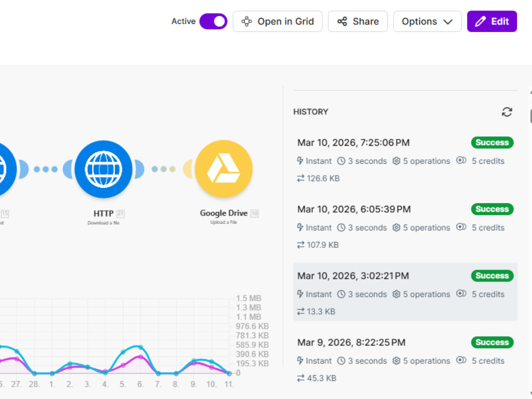Click '5 credits' in the 3:02:21 PM run

488,294
